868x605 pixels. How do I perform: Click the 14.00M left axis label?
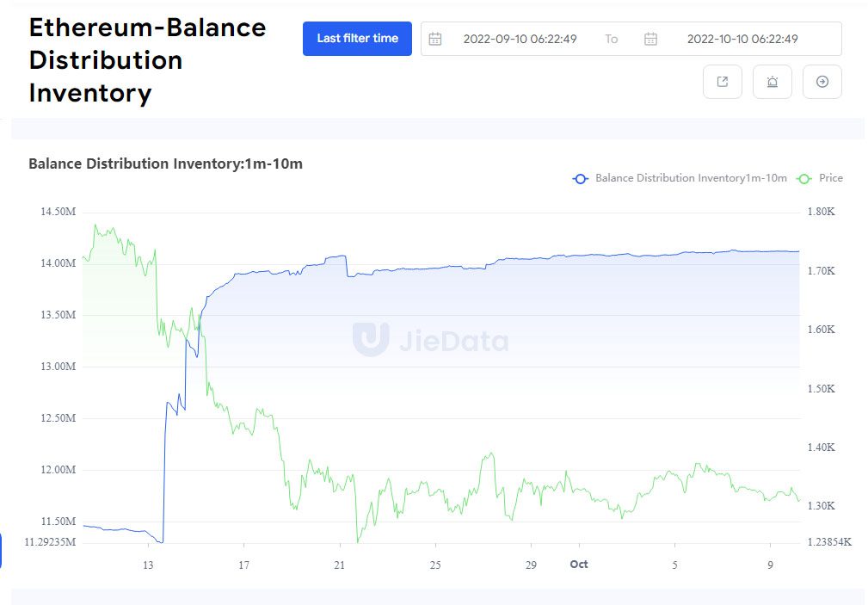tap(58, 263)
